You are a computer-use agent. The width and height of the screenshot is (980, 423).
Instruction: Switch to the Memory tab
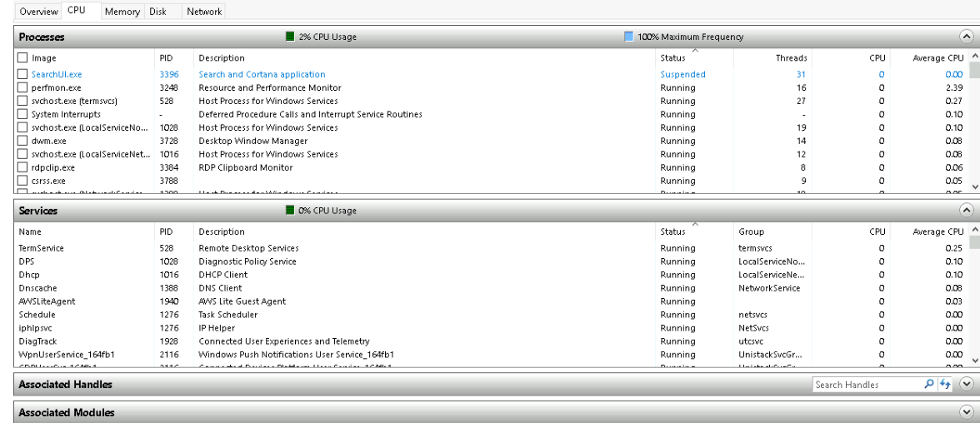point(122,12)
